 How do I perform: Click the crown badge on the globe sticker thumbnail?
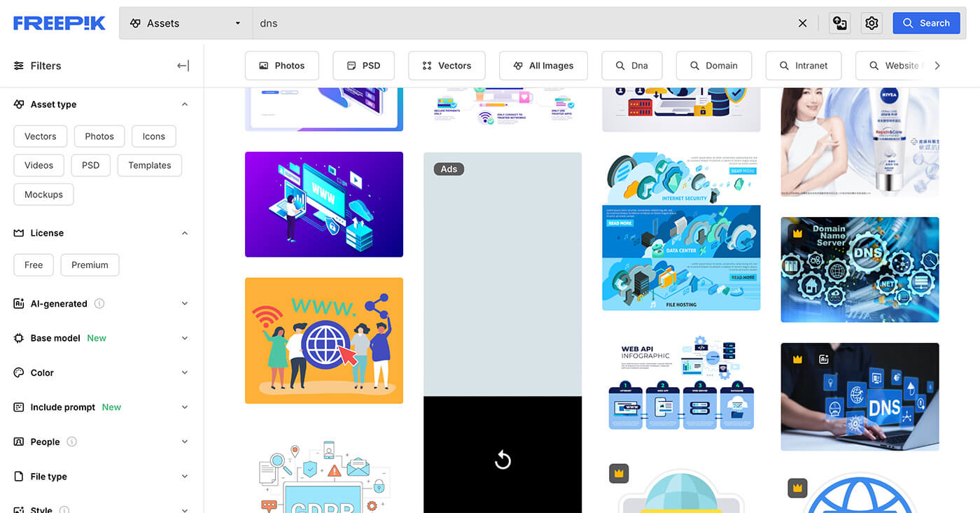click(619, 473)
